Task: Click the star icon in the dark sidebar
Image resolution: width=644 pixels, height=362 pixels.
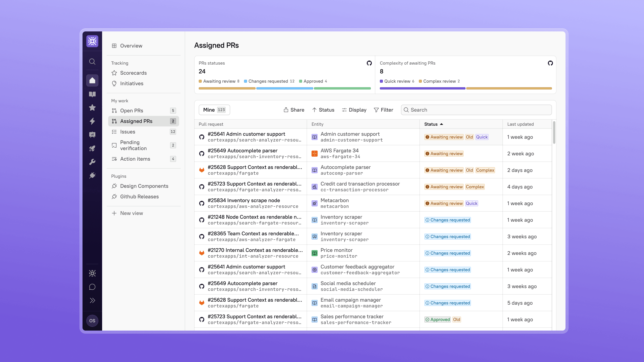Action: [x=92, y=108]
